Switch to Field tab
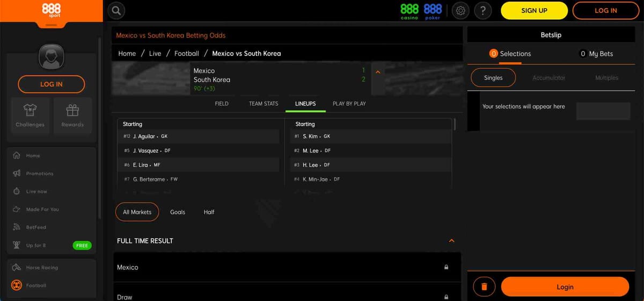 click(x=222, y=103)
